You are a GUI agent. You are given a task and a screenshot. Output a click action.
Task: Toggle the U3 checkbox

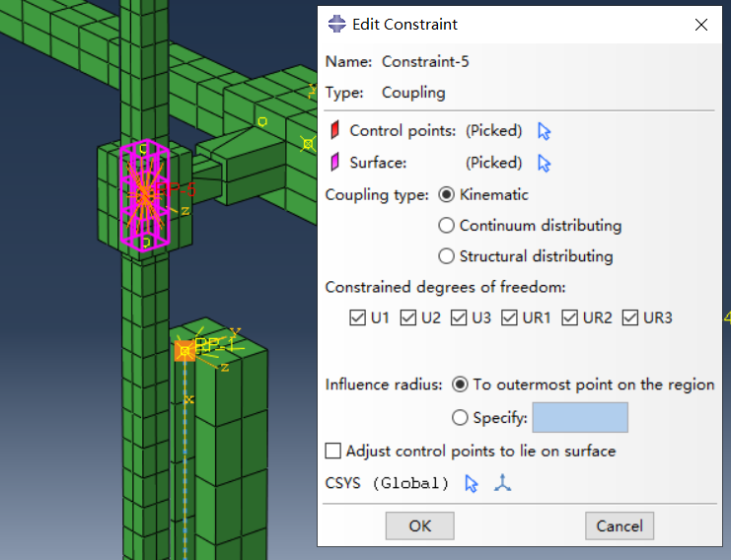(459, 317)
